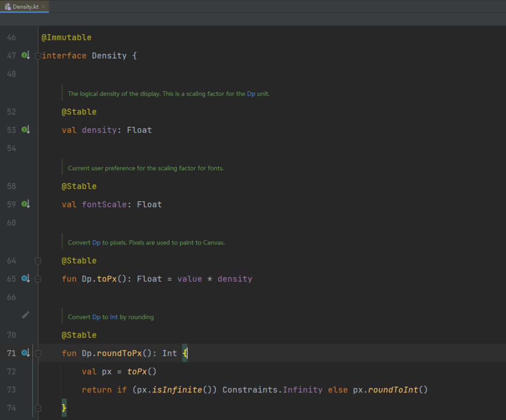Open Dp link in 'Convert Dp to pixels' comment
Image resolution: width=506 pixels, height=420 pixels.
[x=96, y=243]
